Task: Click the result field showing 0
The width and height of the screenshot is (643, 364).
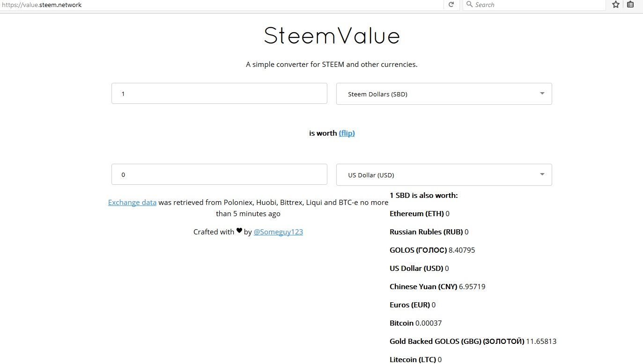Action: click(x=219, y=175)
